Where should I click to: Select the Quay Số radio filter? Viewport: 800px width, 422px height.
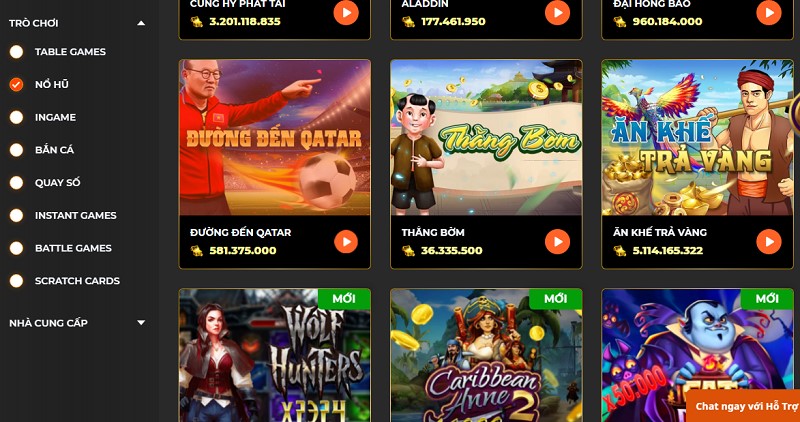pyautogui.click(x=16, y=182)
